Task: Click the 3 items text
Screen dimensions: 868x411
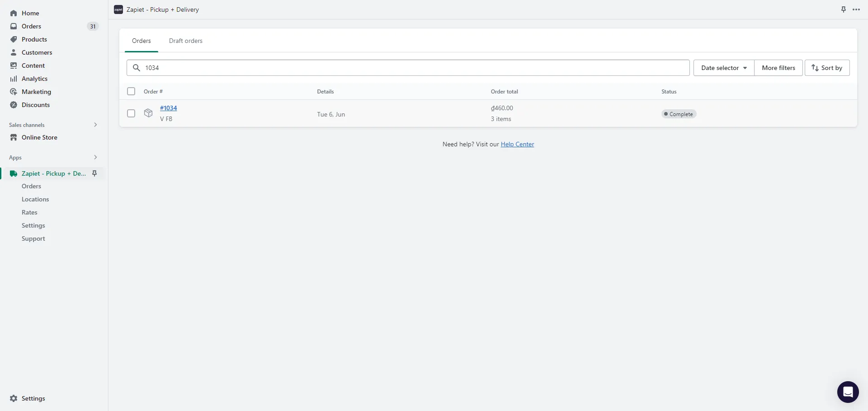Action: pyautogui.click(x=501, y=119)
